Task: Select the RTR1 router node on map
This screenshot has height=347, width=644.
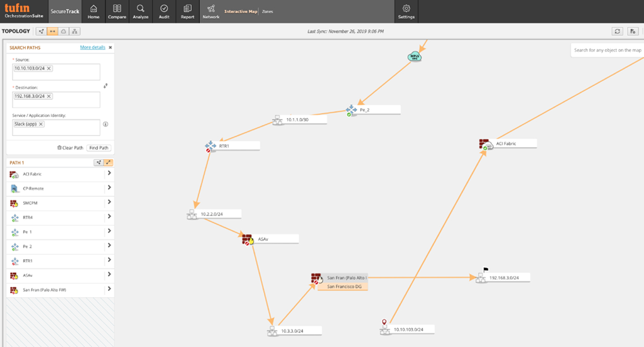Action: tap(232, 146)
